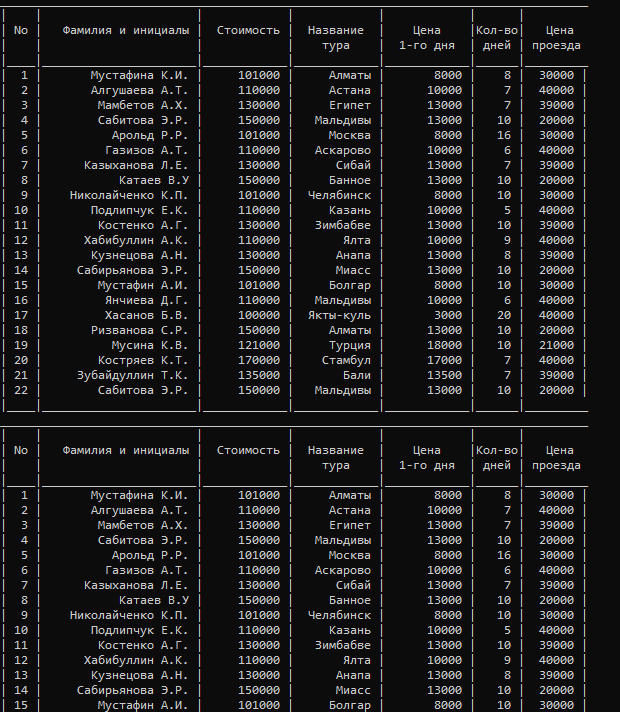Viewport: 620px width, 712px height.
Task: Select Название тура header in first table
Action: tap(336, 38)
